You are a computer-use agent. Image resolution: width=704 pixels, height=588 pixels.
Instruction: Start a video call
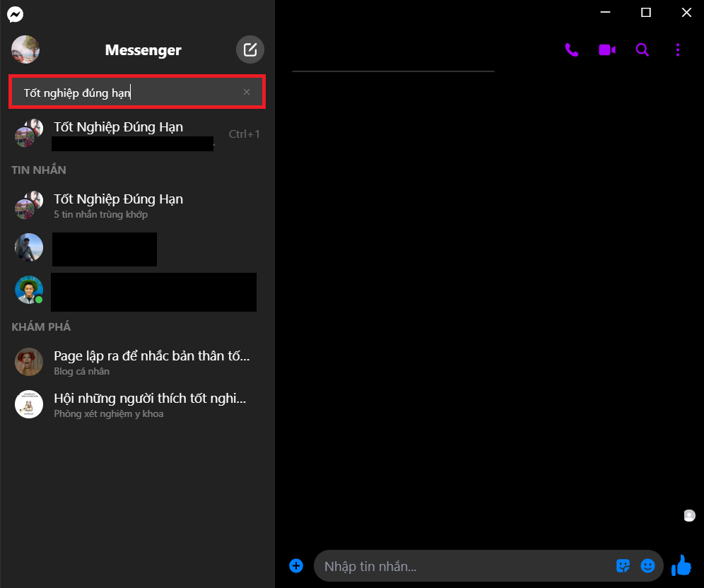coord(607,49)
